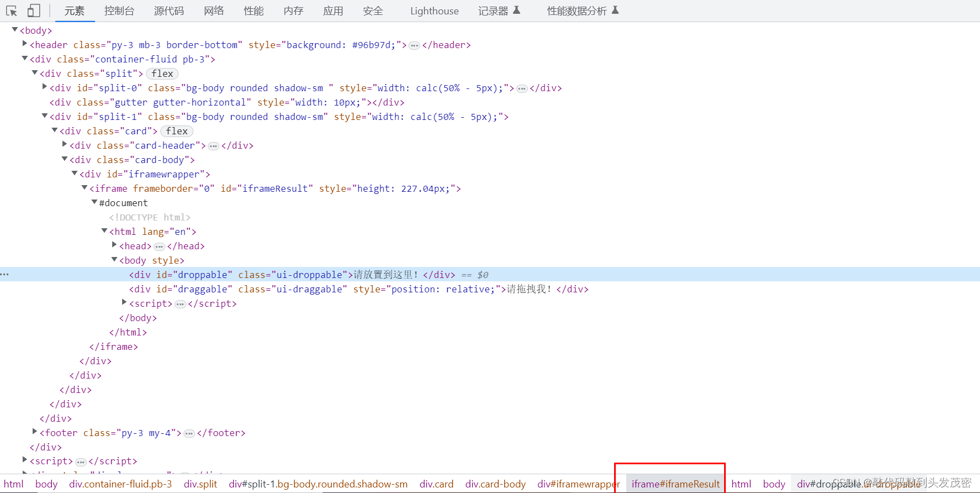
Task: Click the ellipsis in iframe script element
Action: click(180, 304)
